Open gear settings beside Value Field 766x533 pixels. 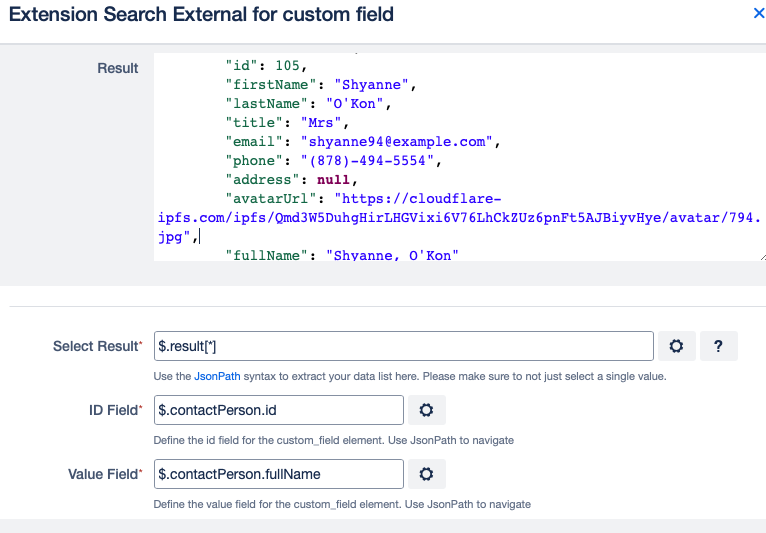tap(426, 474)
